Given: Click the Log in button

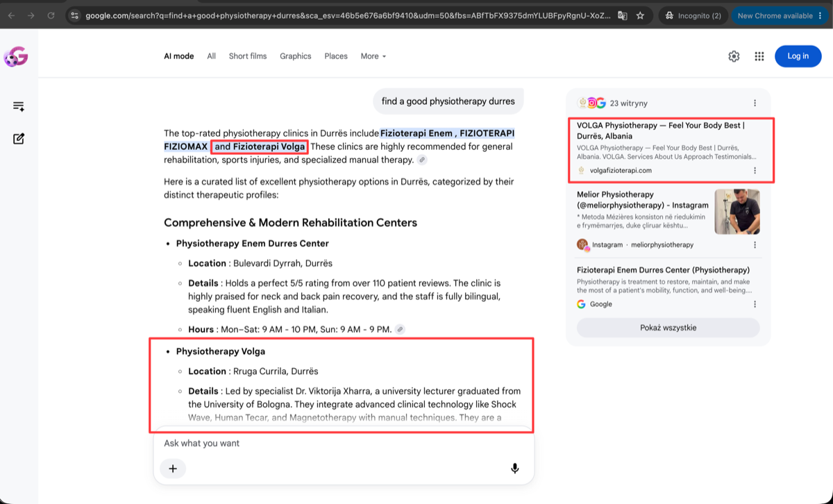Looking at the screenshot, I should click(798, 56).
